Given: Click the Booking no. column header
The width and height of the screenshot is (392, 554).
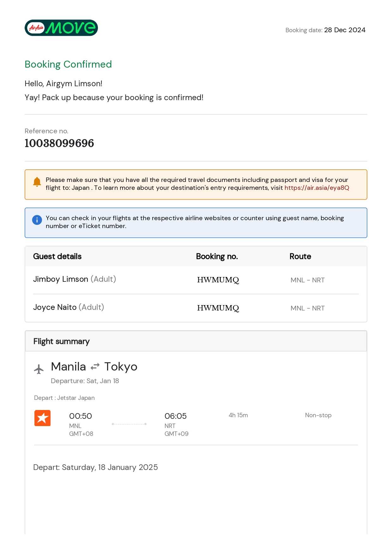Looking at the screenshot, I should (x=217, y=256).
